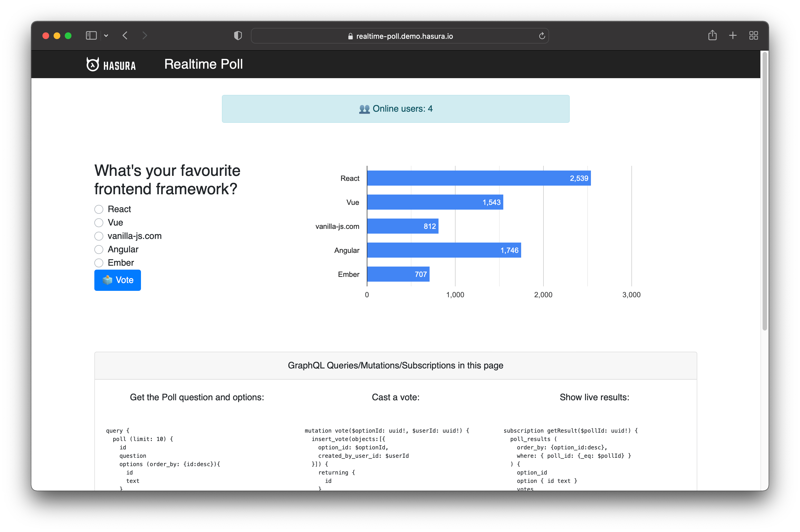
Task: Click the forward navigation arrow
Action: 145,35
